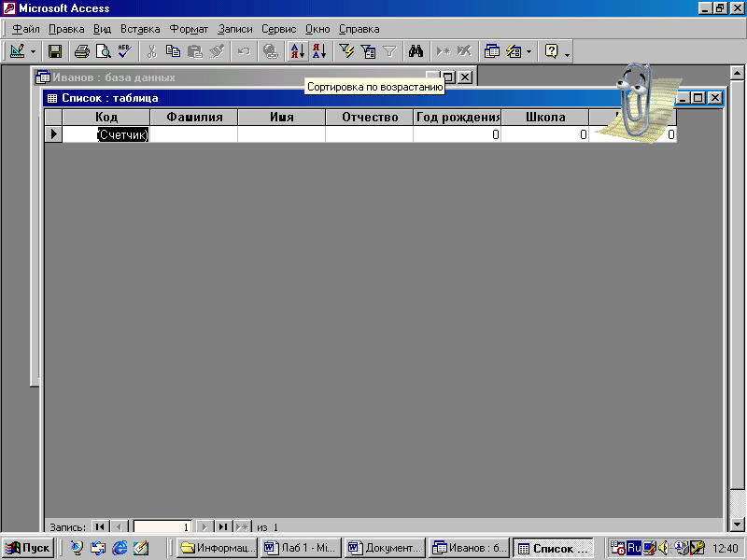Launch Internet Explorer quick launch icon

[120, 548]
